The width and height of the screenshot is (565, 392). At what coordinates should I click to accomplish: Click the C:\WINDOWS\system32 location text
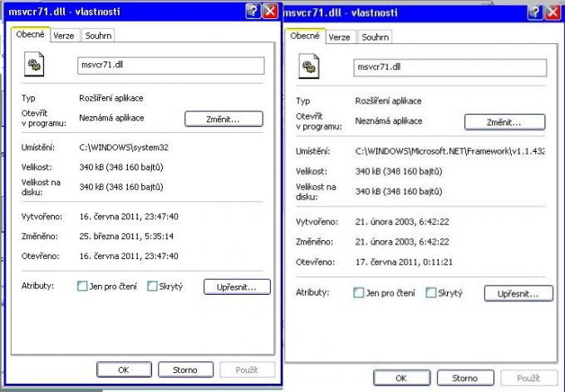point(124,147)
